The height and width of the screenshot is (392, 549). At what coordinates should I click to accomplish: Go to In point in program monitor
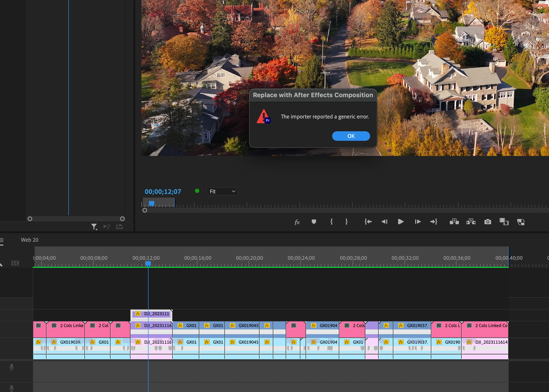(x=368, y=222)
